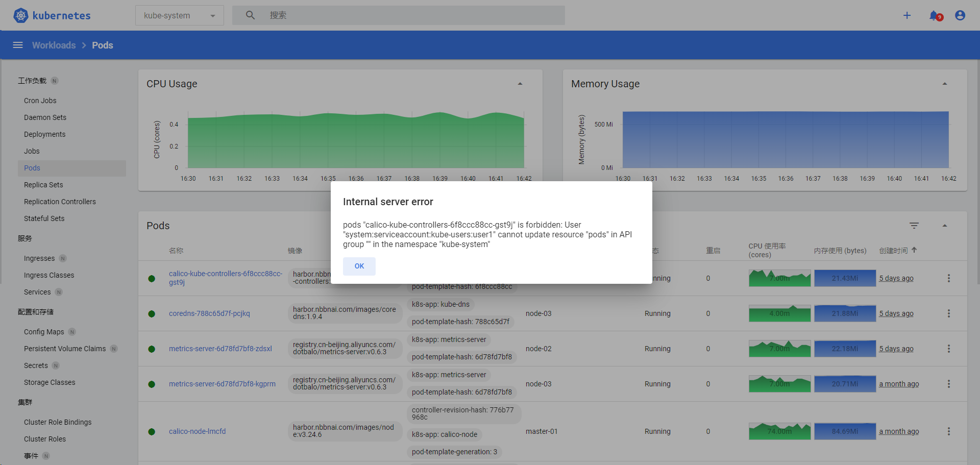This screenshot has width=980, height=465.
Task: Click memory sparkline showing 84.69Mi
Action: click(x=845, y=431)
